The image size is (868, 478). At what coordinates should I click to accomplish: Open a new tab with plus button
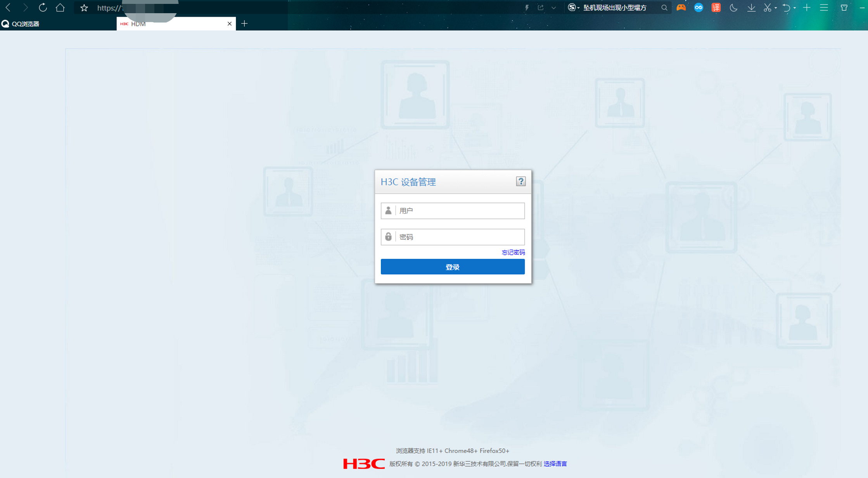tap(244, 24)
